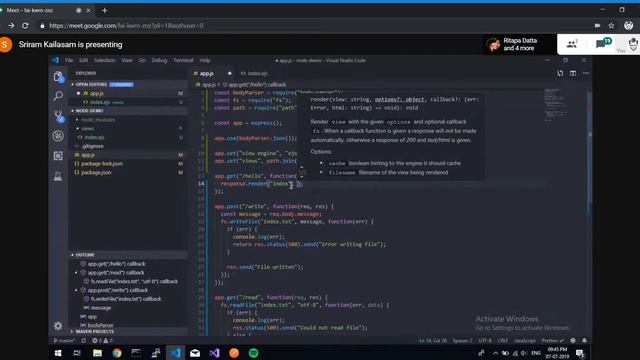Open the Test flask icon in the activity bar
The height and width of the screenshot is (360, 640).
[x=58, y=176]
